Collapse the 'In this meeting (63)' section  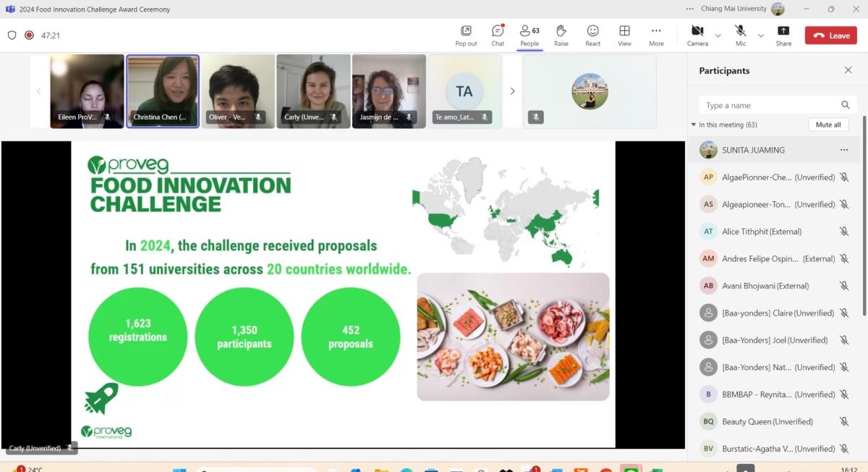coord(694,125)
